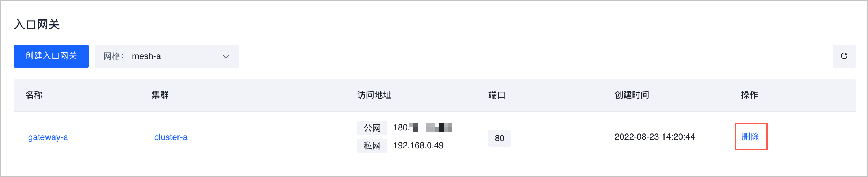Select the 创建时间 column header
This screenshot has height=177, width=868.
click(632, 95)
